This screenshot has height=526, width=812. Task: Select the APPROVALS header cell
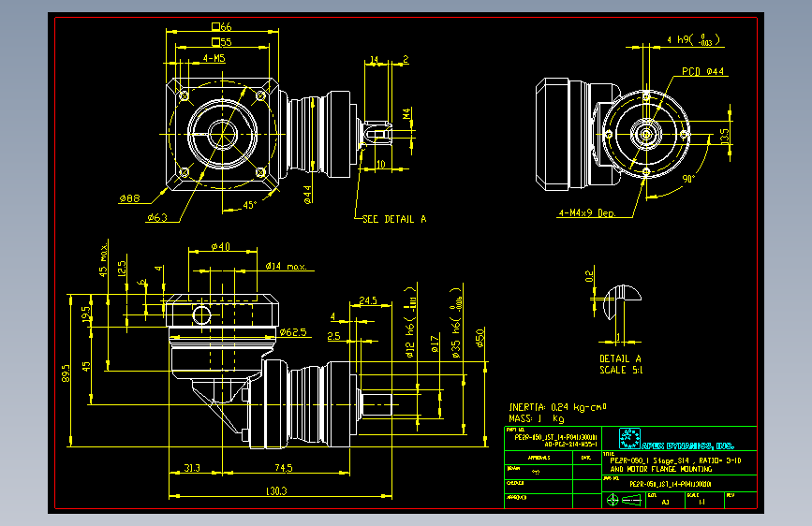(539, 458)
